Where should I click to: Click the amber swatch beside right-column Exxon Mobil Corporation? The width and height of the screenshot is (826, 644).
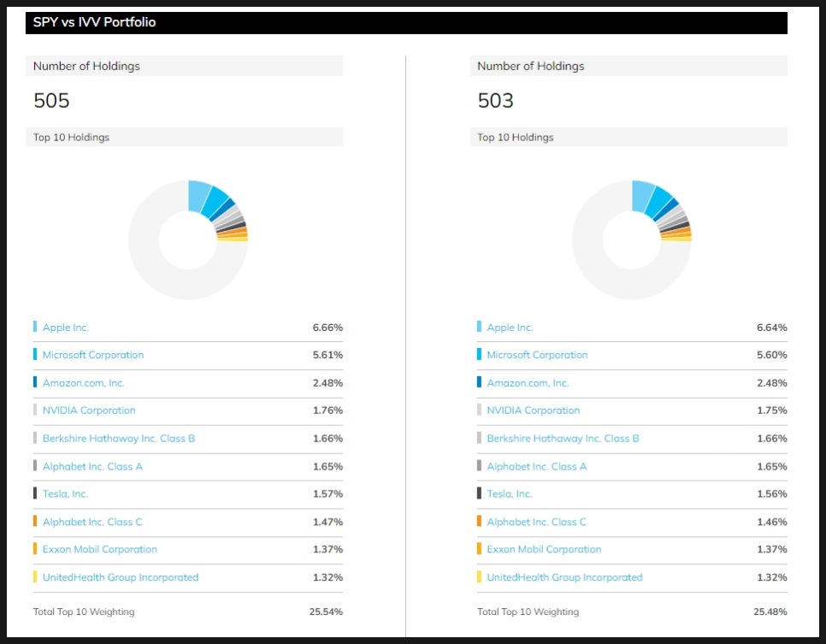[479, 548]
